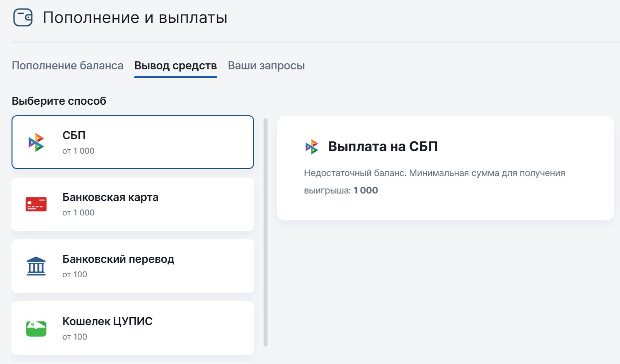Viewport: 620px width, 364px height.
Task: Select the Банковский перевод bank building icon
Action: point(36,265)
